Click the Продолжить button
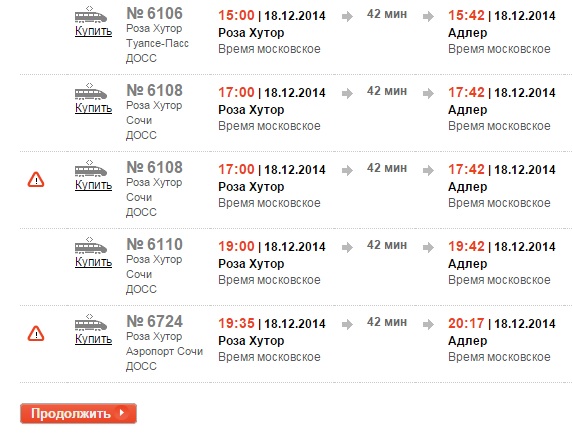This screenshot has width=572, height=444. [x=78, y=413]
